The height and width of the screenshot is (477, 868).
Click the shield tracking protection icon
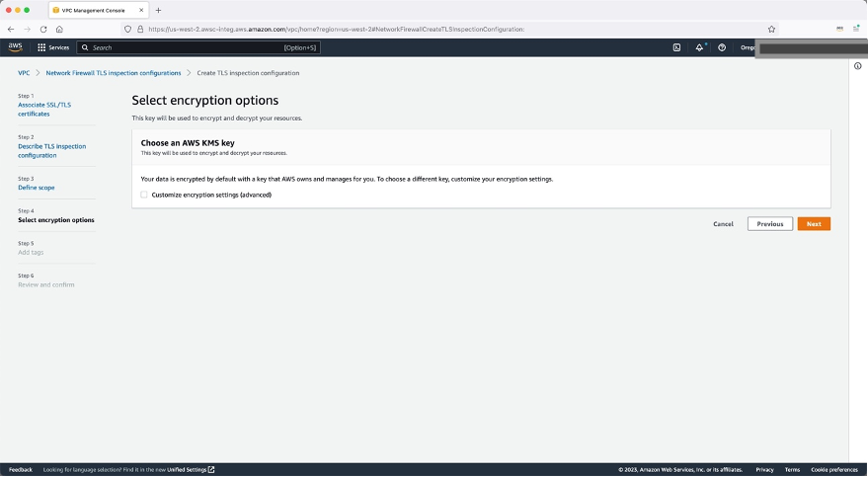[x=127, y=29]
